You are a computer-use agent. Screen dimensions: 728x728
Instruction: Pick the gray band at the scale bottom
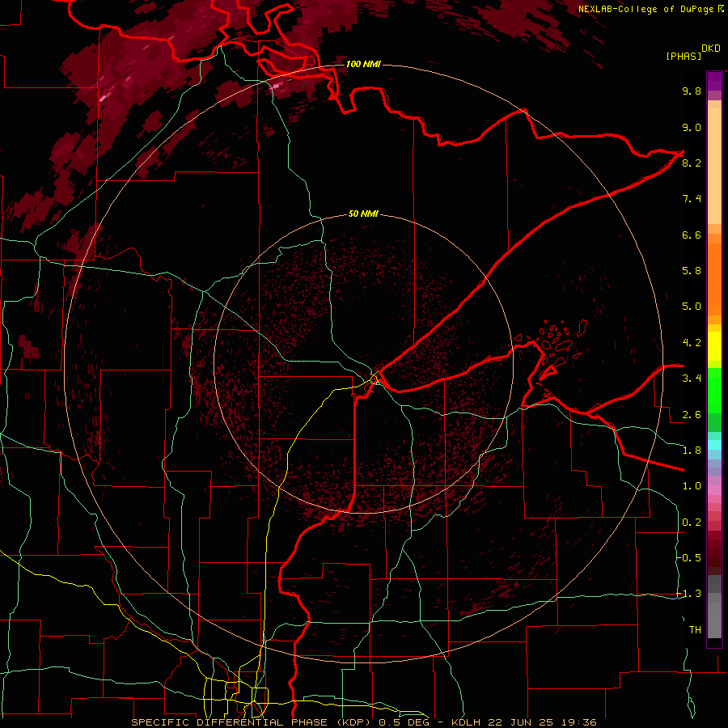[x=714, y=616]
